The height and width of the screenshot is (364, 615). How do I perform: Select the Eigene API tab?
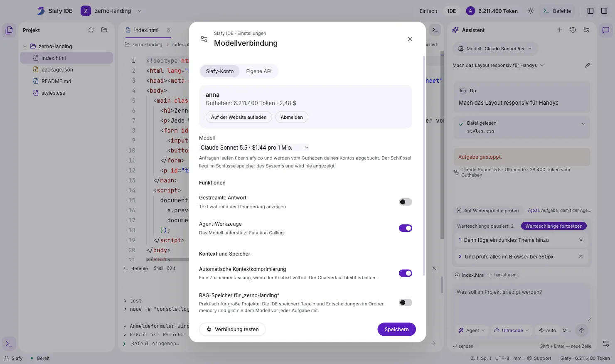(259, 71)
